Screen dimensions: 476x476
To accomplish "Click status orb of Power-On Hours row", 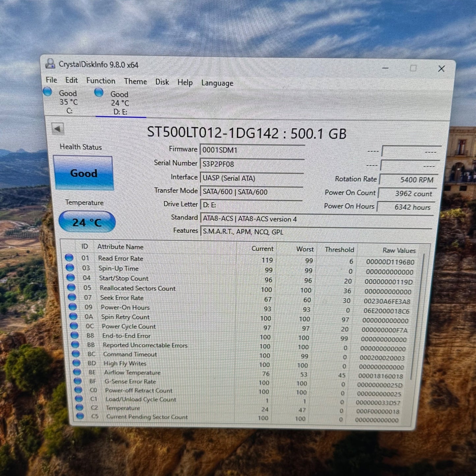I will (x=72, y=307).
